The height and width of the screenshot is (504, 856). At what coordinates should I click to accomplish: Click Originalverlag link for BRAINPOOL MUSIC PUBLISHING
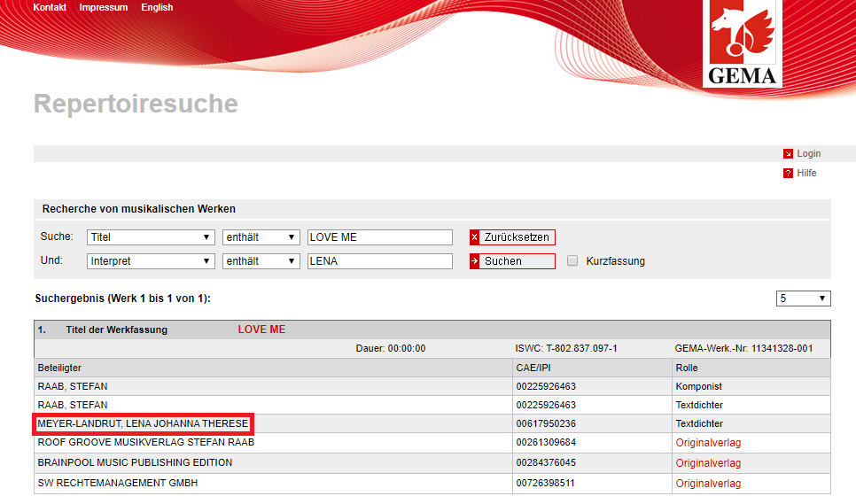708,463
